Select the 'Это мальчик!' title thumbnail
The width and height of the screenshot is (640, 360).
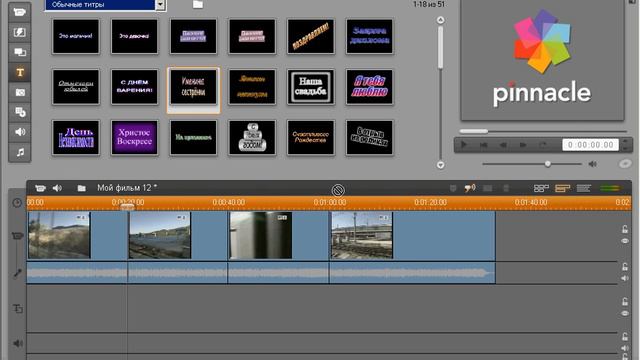click(76, 36)
